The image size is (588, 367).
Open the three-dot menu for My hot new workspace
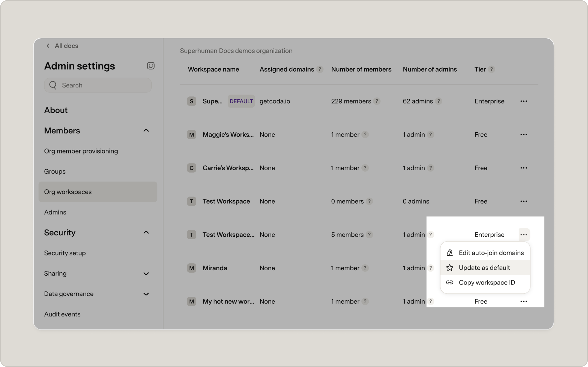(x=524, y=301)
